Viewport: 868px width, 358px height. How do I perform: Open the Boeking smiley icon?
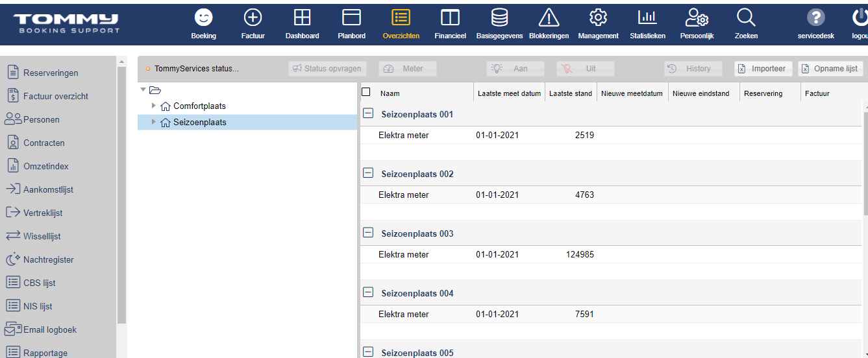(x=203, y=18)
